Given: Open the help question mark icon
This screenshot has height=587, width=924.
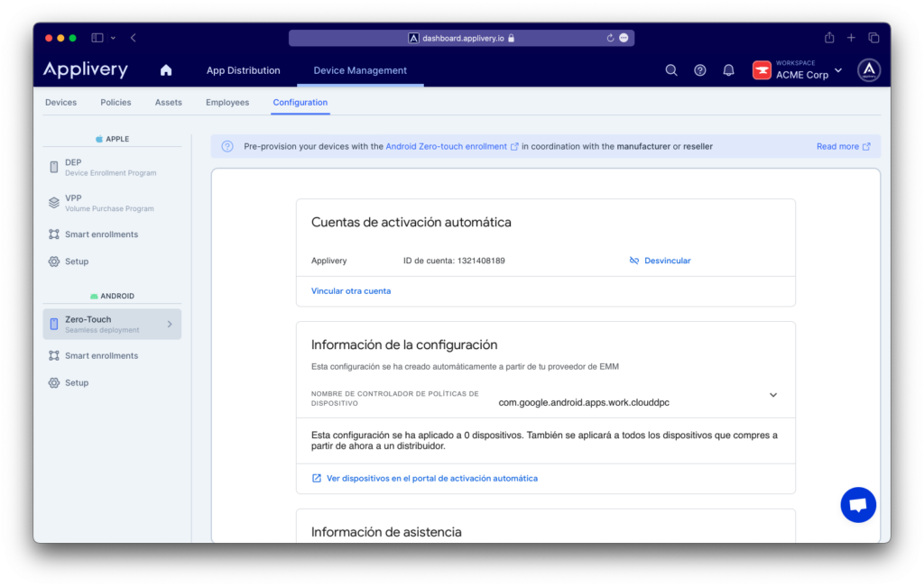Looking at the screenshot, I should pos(700,70).
